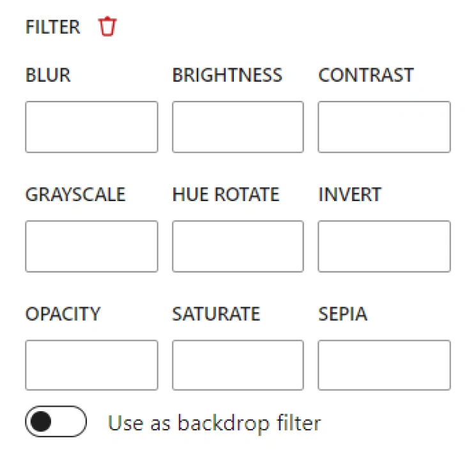476x475 pixels.
Task: Click the Opacity input field
Action: pyautogui.click(x=91, y=365)
